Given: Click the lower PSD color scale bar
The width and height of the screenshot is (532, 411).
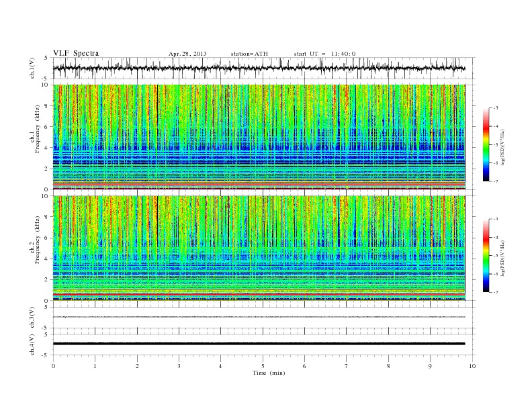Looking at the screenshot, I should (x=486, y=255).
